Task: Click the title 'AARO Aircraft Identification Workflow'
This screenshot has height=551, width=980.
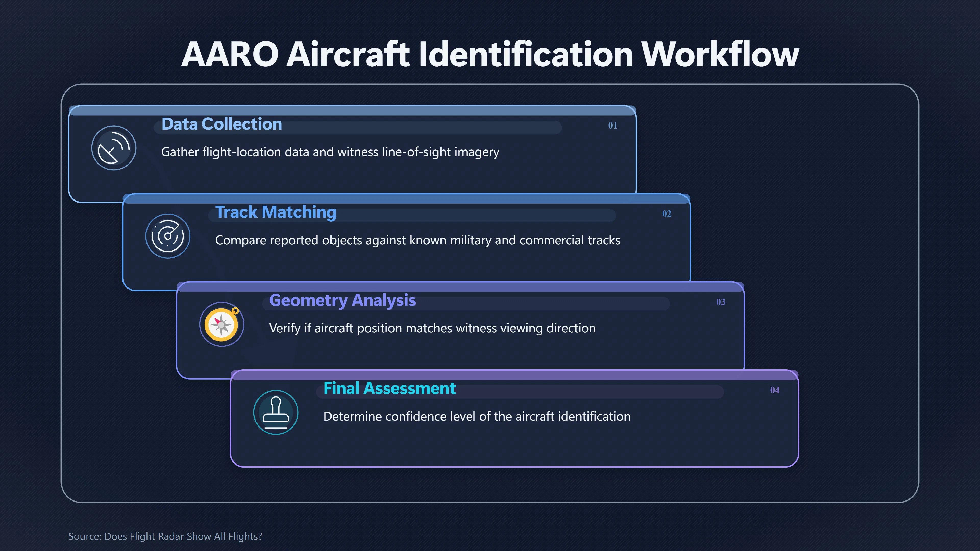Action: click(x=490, y=54)
